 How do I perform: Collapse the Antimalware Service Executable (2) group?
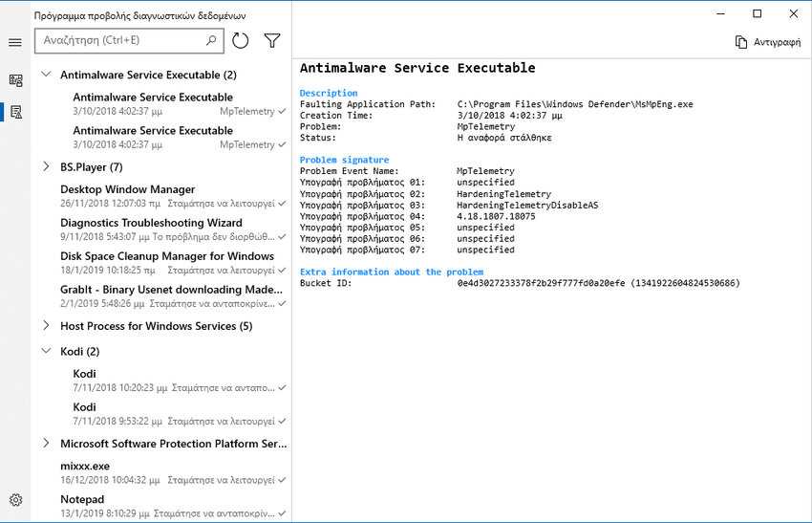pos(46,75)
